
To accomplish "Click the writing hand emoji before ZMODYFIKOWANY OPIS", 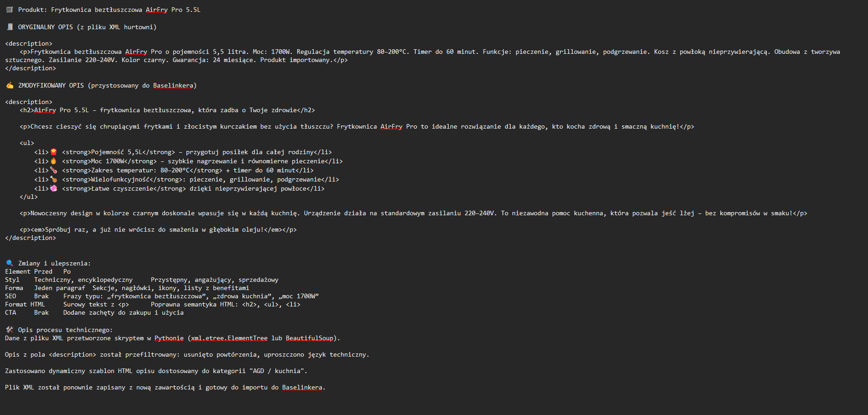I will click(x=10, y=85).
